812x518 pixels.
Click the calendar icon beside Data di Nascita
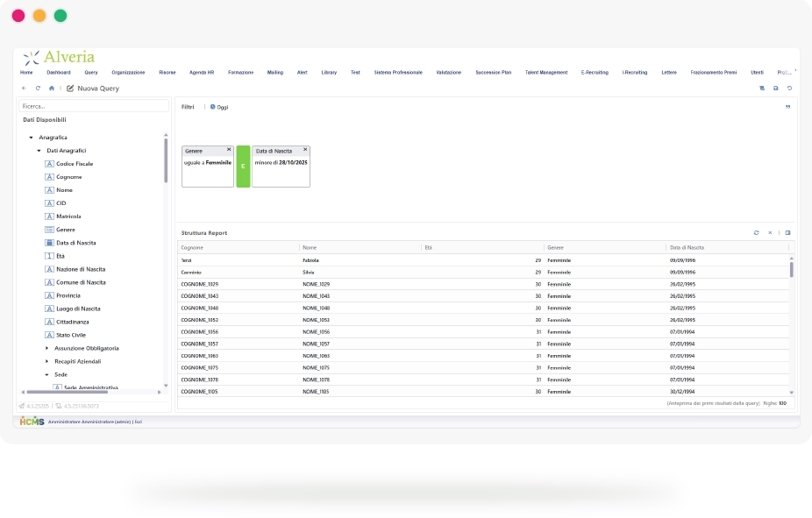(x=49, y=243)
